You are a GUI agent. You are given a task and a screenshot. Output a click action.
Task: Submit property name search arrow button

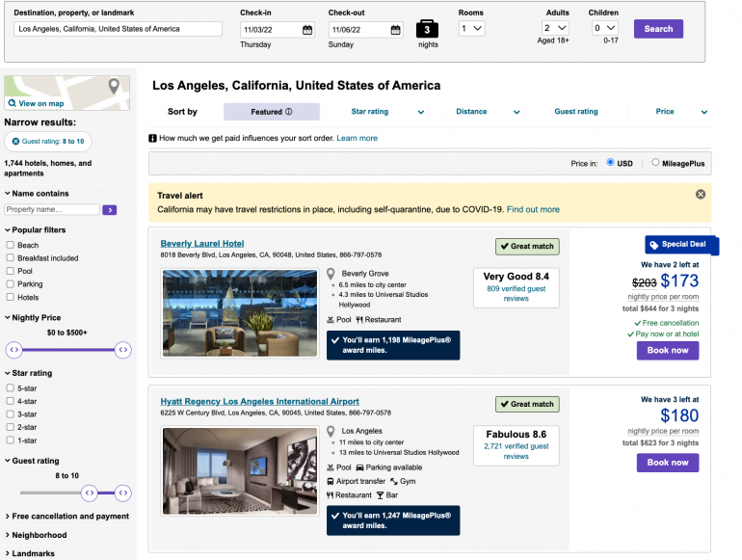coord(110,209)
